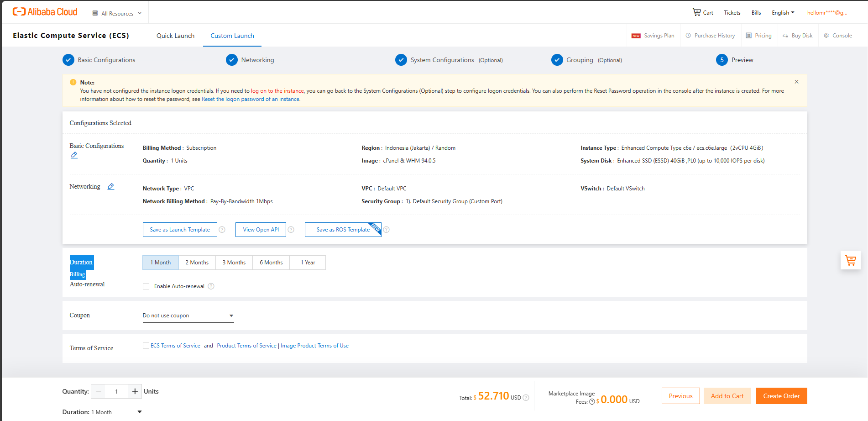This screenshot has height=421, width=868.
Task: Open the Console
Action: (x=838, y=36)
